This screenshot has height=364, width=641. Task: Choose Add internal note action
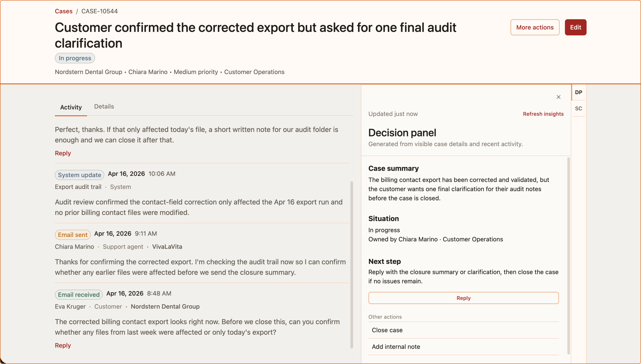coord(463,347)
